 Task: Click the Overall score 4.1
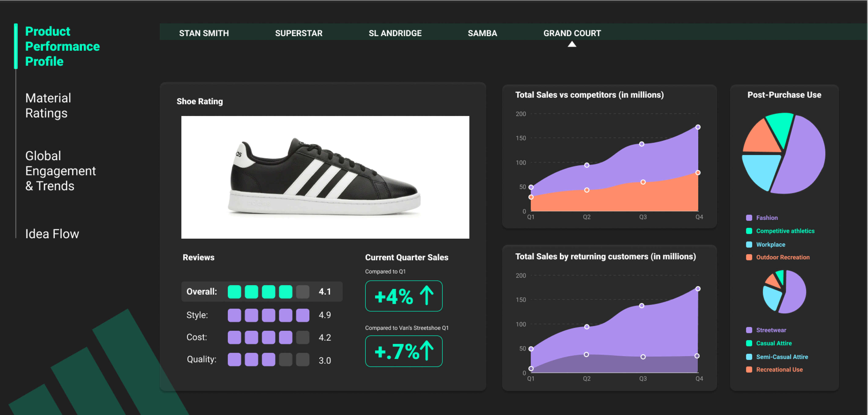tap(325, 291)
